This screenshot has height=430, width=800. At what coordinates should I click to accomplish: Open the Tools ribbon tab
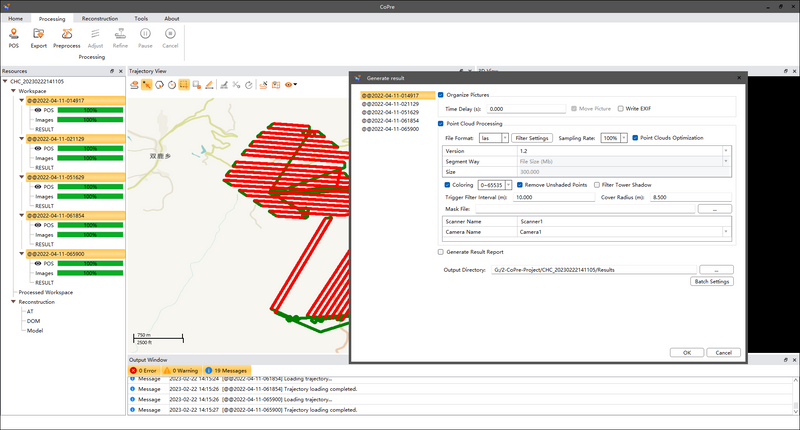click(141, 18)
